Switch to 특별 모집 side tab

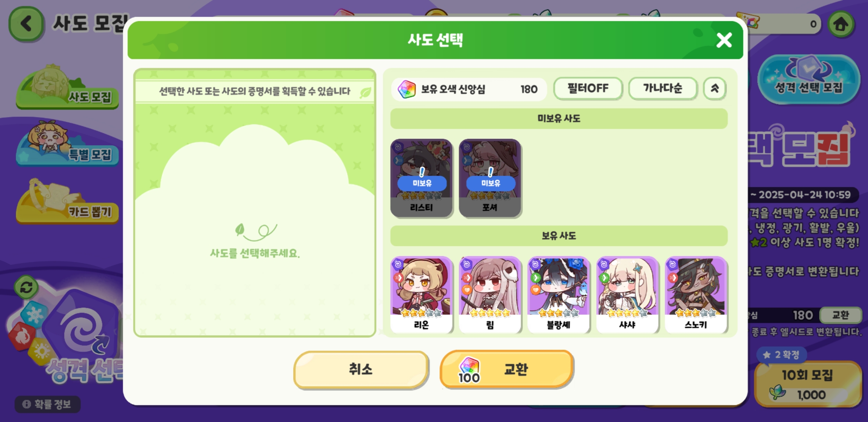[67, 144]
